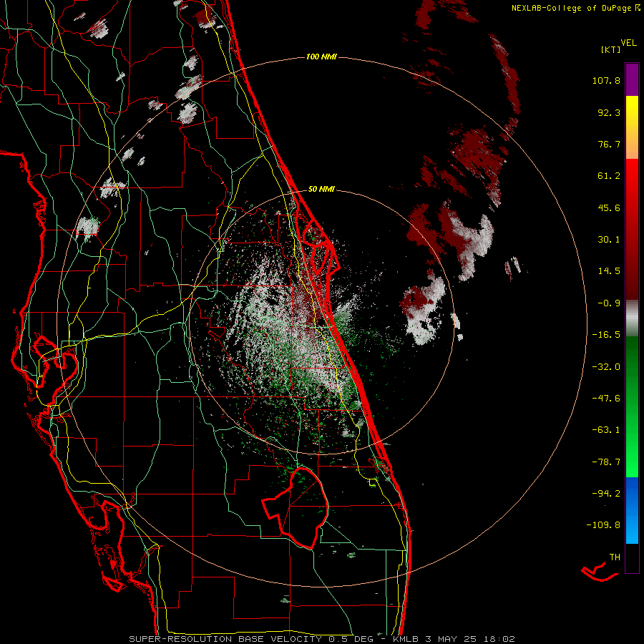
Task: Click the 14.5 legend value
Action: (x=609, y=271)
